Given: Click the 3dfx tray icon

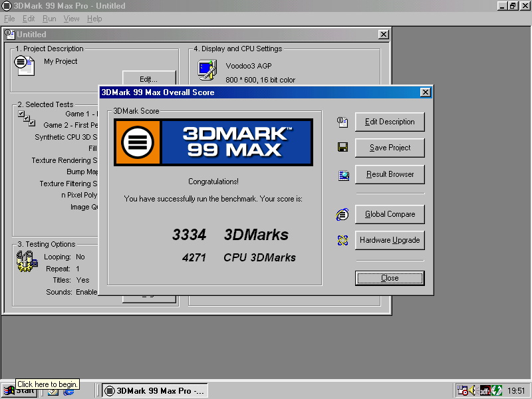Looking at the screenshot, I should click(x=485, y=391).
